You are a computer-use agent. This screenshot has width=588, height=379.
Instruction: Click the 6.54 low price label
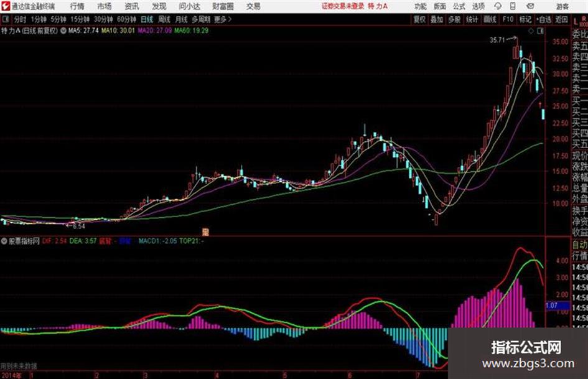click(x=79, y=227)
